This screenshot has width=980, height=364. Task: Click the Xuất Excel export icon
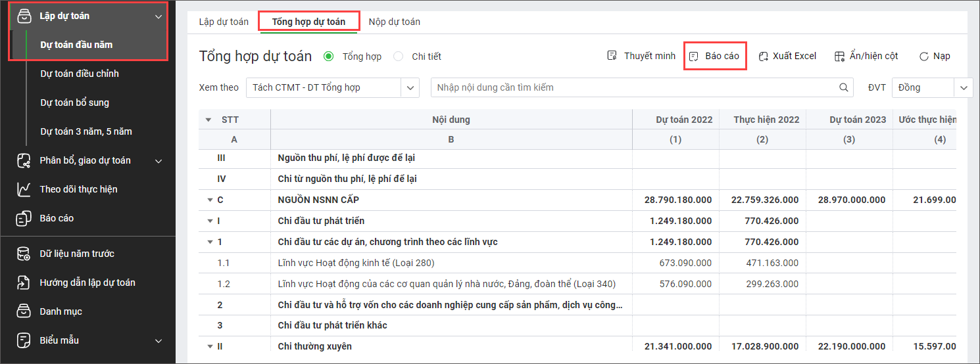pos(764,57)
